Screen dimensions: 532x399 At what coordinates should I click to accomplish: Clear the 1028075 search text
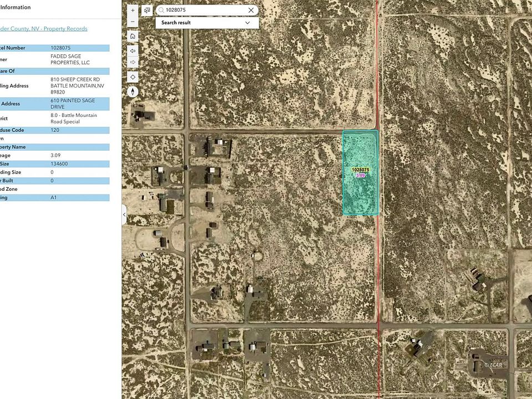click(251, 10)
